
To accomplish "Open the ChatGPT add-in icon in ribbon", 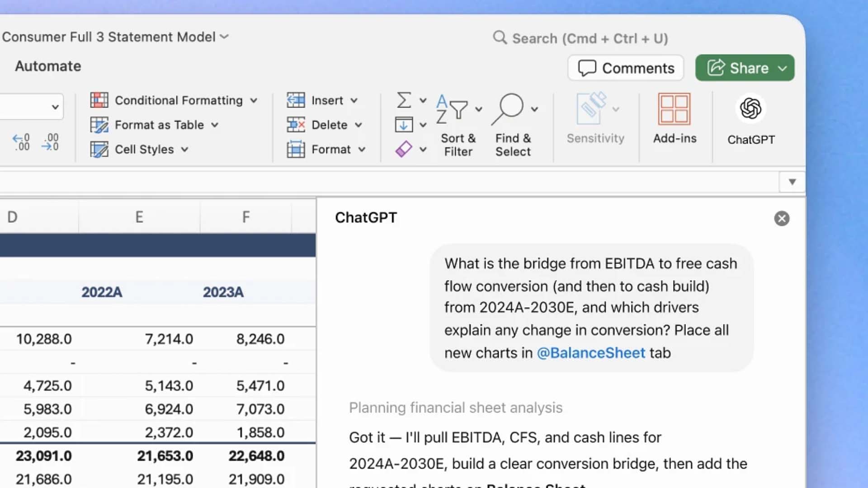I will pyautogui.click(x=750, y=109).
